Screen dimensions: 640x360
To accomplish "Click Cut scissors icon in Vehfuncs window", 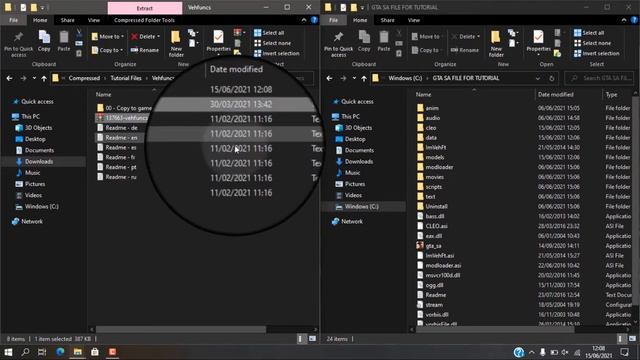I will [x=79, y=33].
